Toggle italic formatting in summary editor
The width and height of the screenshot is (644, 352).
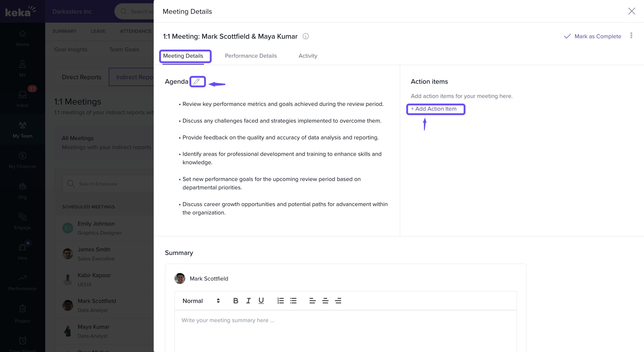(x=248, y=301)
